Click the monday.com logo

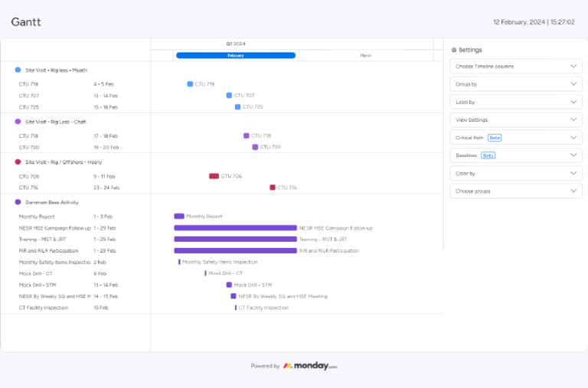(310, 366)
